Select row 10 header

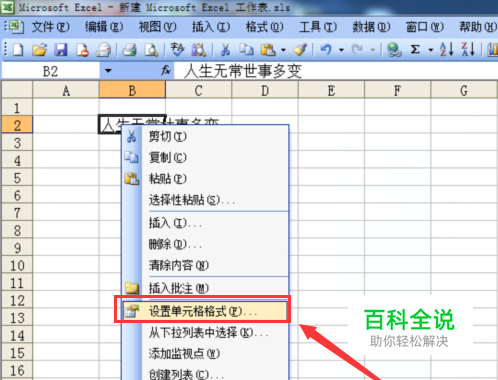pyautogui.click(x=17, y=265)
